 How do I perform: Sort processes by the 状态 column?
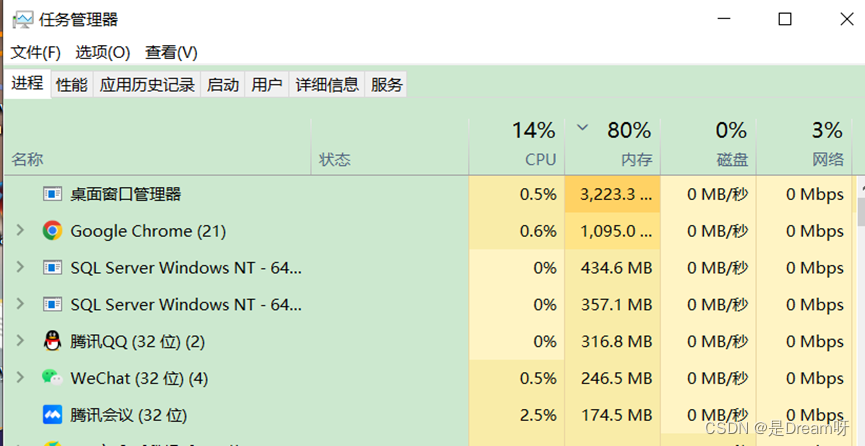[x=390, y=147]
